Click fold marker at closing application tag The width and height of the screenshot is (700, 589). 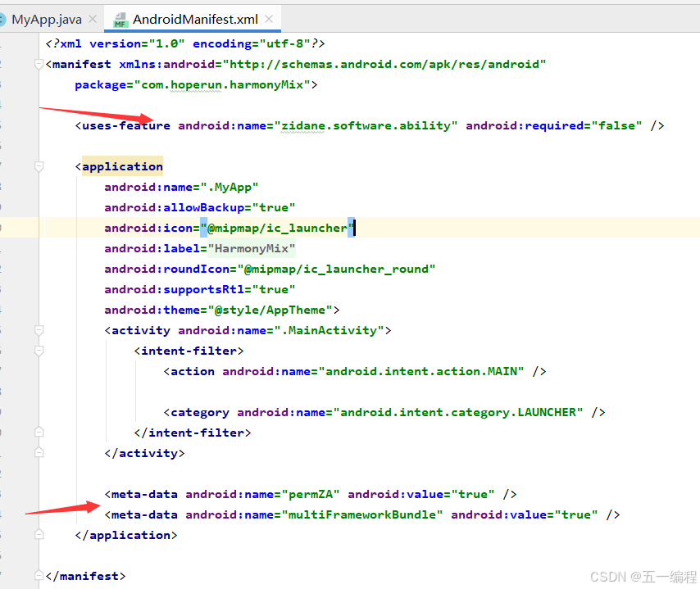pyautogui.click(x=39, y=535)
